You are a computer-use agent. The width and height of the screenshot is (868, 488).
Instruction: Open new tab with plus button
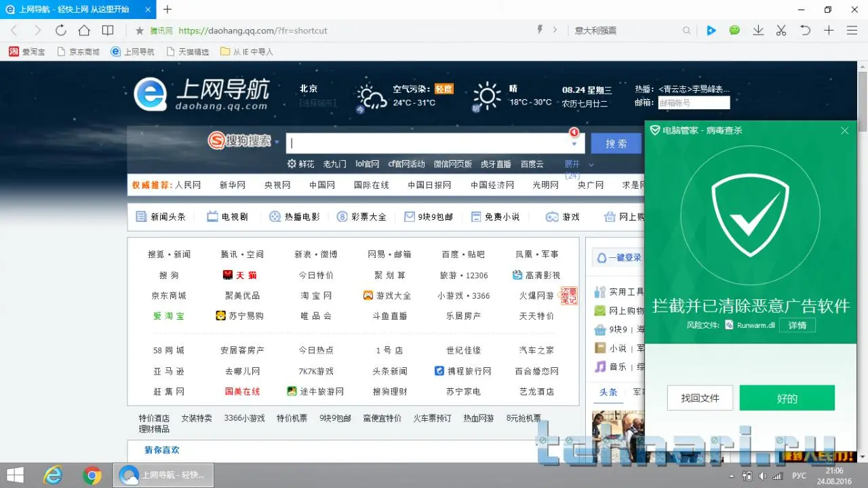pyautogui.click(x=167, y=10)
